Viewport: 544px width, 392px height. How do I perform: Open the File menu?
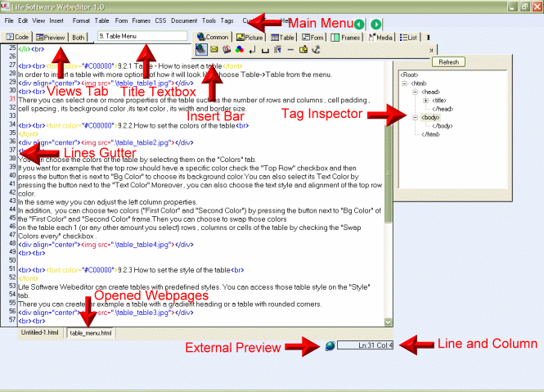click(x=9, y=20)
